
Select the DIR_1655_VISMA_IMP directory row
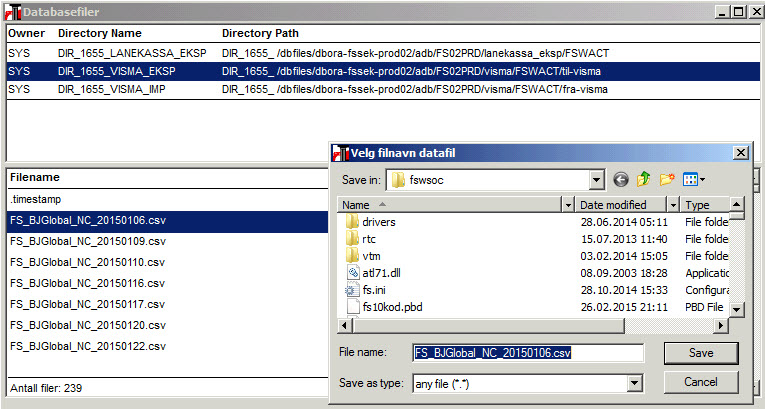pyautogui.click(x=383, y=89)
